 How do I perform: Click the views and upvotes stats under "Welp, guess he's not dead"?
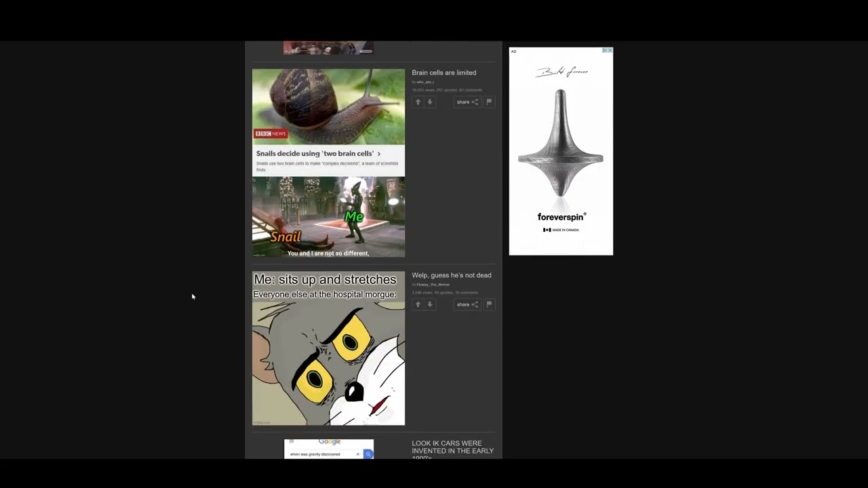tap(445, 293)
